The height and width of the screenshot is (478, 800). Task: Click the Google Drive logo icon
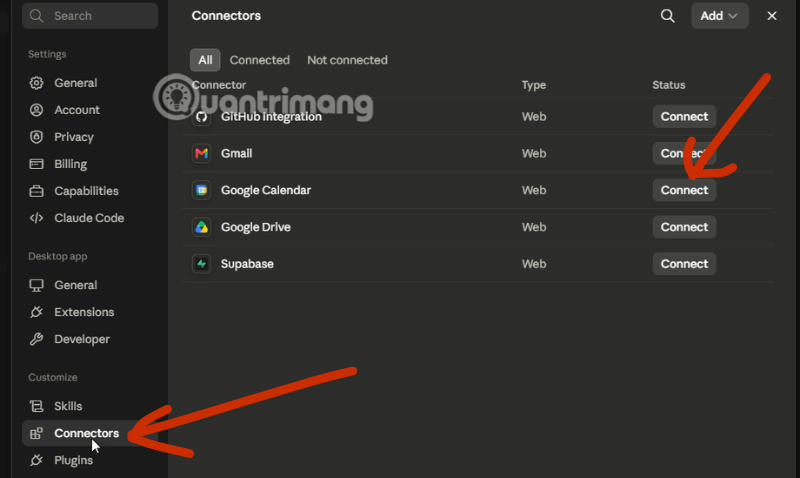[202, 227]
